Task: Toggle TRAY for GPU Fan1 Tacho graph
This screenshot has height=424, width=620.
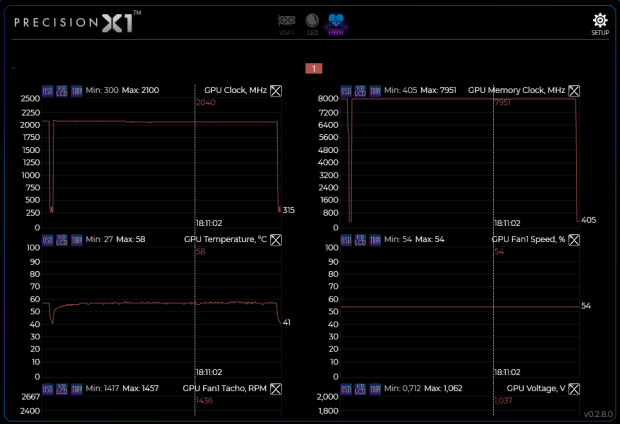Action: pyautogui.click(x=76, y=389)
